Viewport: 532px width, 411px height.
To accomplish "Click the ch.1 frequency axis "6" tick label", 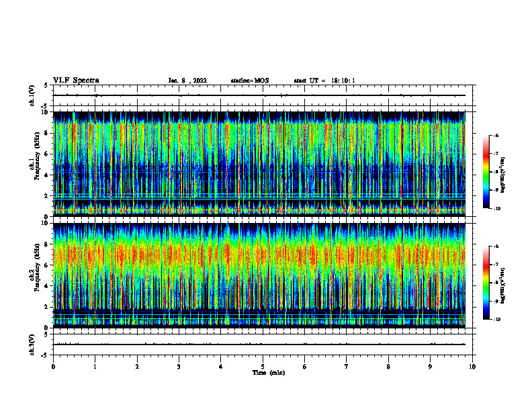I will (x=47, y=154).
